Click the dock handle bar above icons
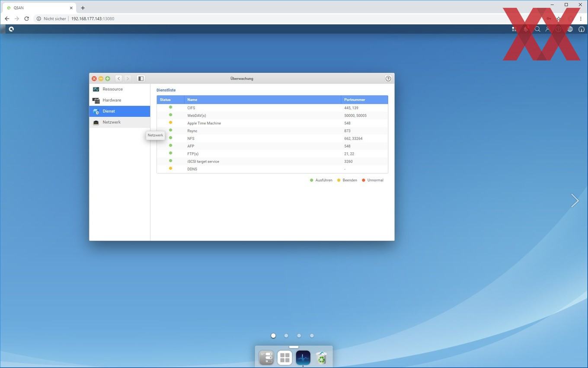Screen dimensions: 588x368 (x=294, y=347)
